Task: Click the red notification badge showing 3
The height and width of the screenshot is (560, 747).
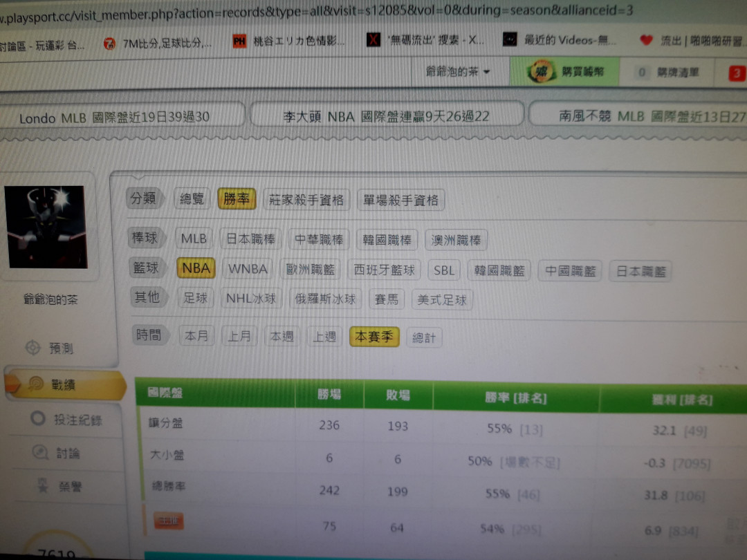Action: click(x=736, y=73)
